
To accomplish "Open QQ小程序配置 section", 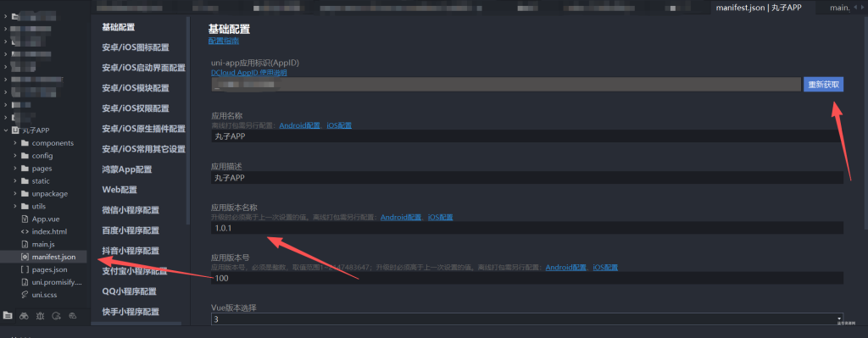I will pos(129,291).
